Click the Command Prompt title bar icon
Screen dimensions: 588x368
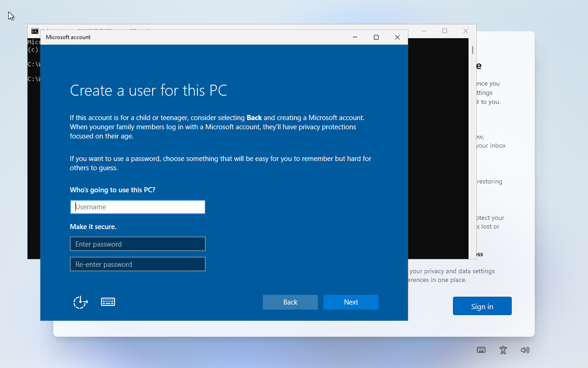tap(35, 31)
